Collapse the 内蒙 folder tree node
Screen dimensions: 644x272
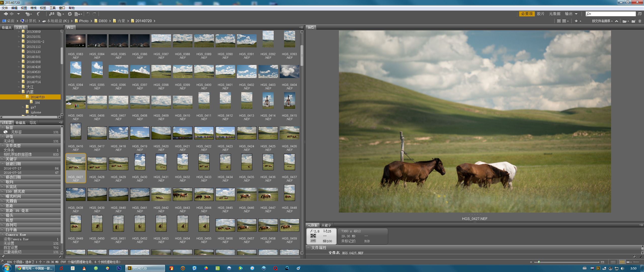(x=19, y=92)
